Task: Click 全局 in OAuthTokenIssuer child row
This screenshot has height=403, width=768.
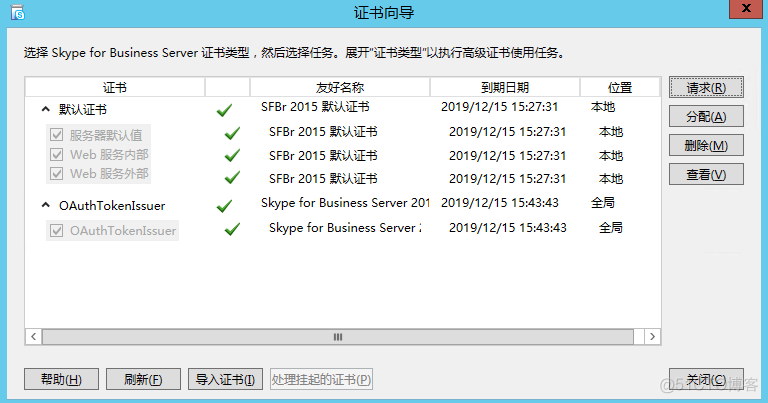Action: coord(611,228)
